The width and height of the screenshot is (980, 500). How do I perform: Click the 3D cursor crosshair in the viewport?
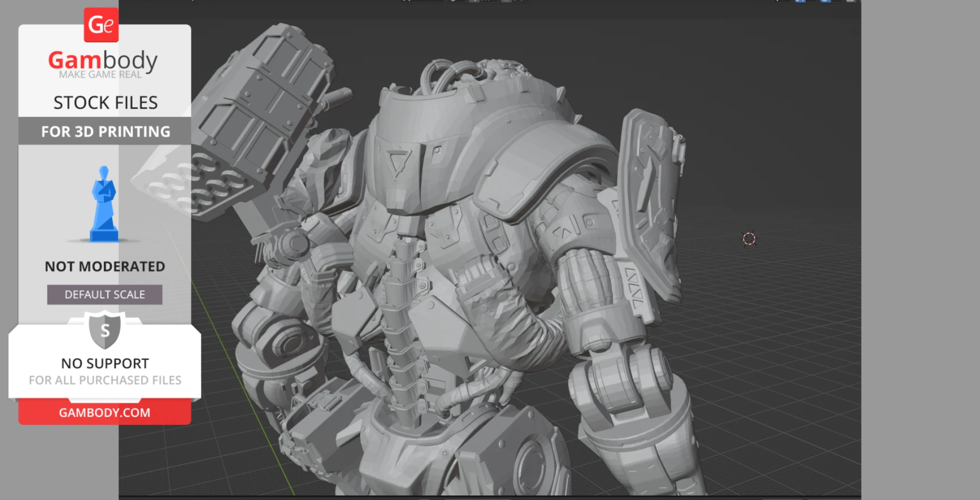(x=748, y=239)
